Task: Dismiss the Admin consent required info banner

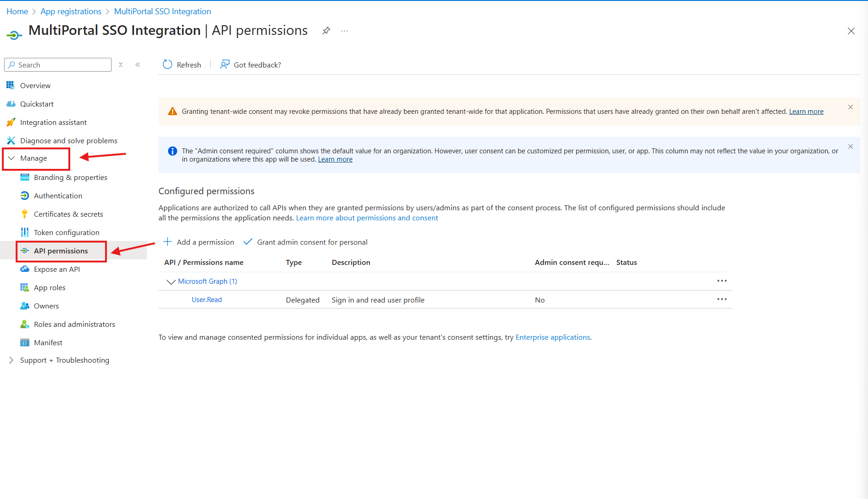Action: (x=850, y=146)
